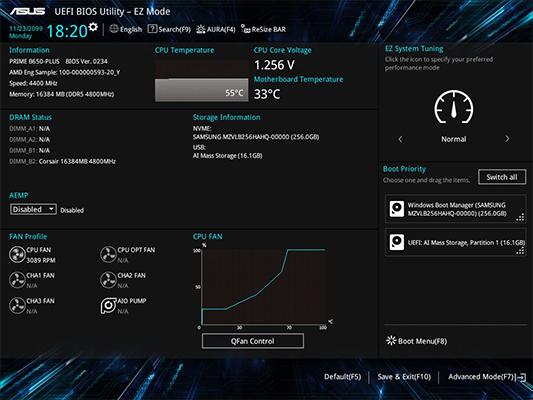Switch to Advanced Mode(F7)

coord(487,377)
